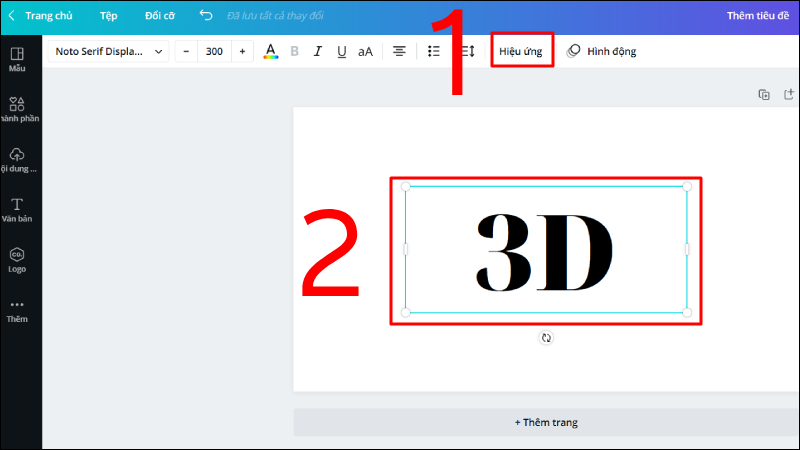Open the text color picker

click(x=270, y=51)
